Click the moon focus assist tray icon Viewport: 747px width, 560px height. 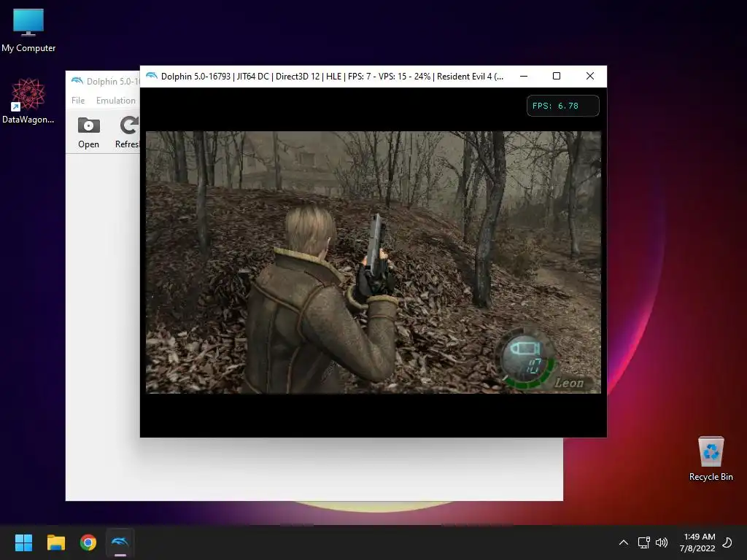point(727,542)
